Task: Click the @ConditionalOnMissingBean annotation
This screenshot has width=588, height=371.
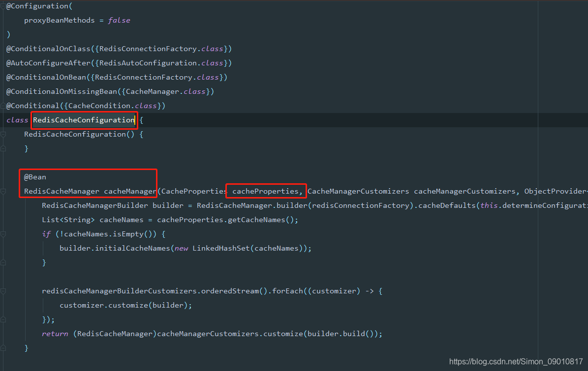Action: click(x=62, y=91)
